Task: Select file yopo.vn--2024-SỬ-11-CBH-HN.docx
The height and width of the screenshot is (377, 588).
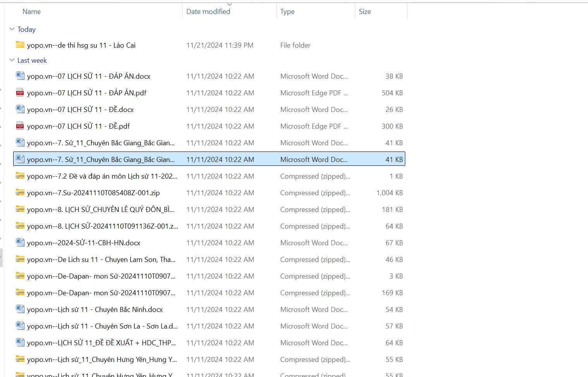Action: point(84,243)
